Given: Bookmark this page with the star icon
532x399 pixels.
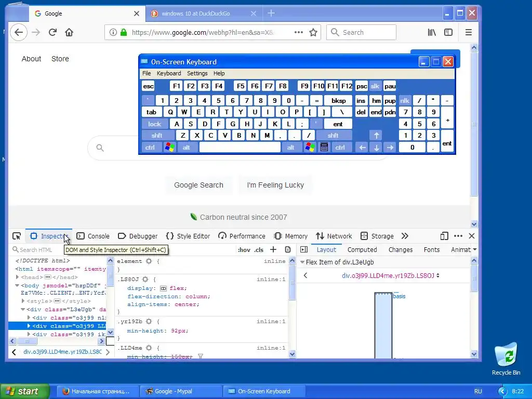Looking at the screenshot, I should [313, 33].
